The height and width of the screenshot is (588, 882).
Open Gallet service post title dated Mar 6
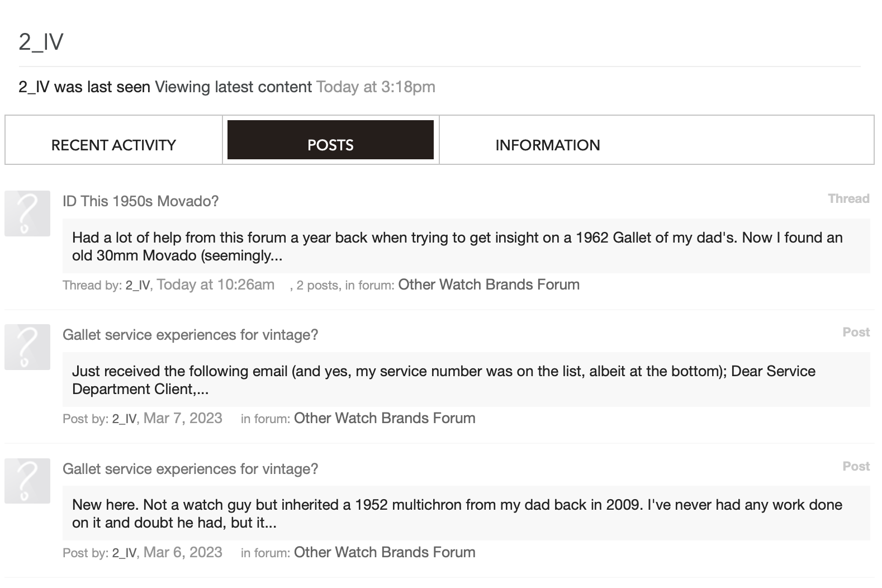click(x=190, y=469)
